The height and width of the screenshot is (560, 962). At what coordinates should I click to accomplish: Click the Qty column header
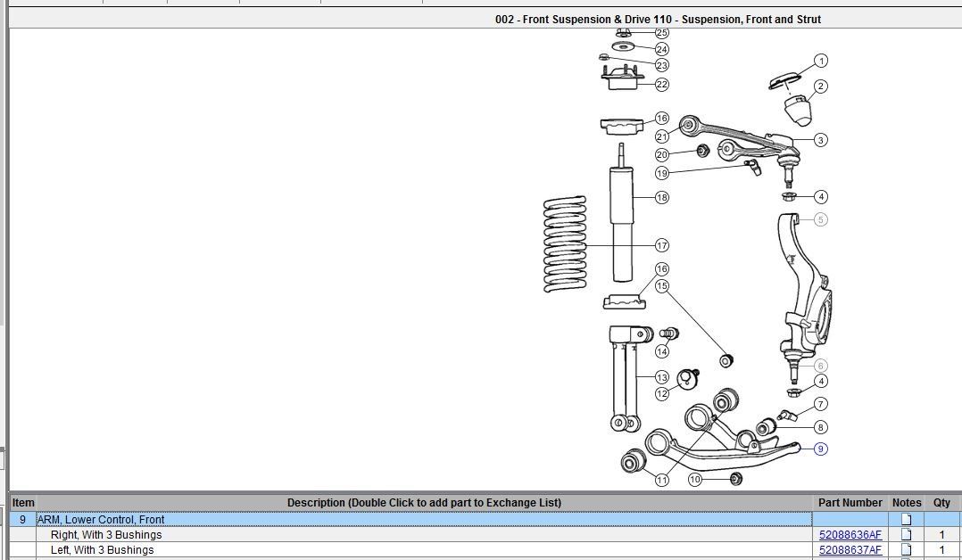pos(941,503)
